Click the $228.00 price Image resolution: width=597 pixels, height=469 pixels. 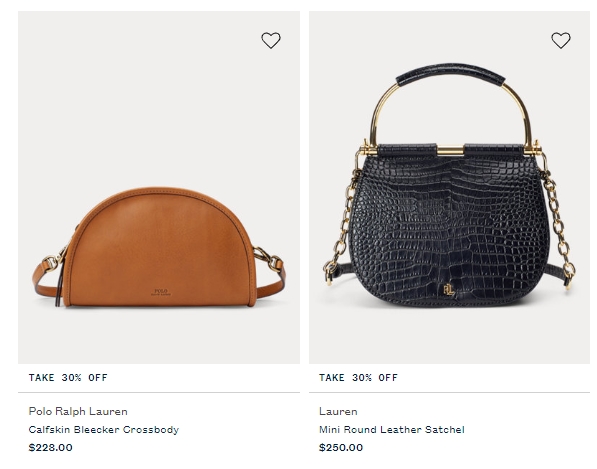pyautogui.click(x=50, y=447)
